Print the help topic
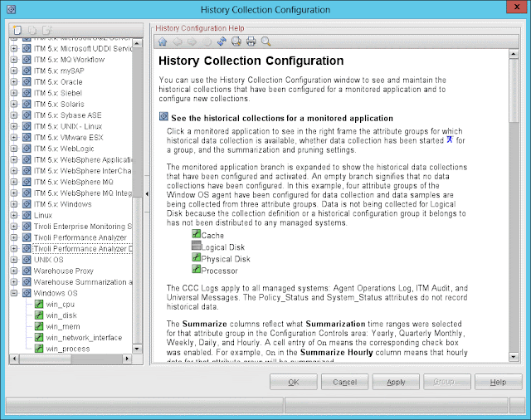531x420 pixels. click(x=251, y=42)
